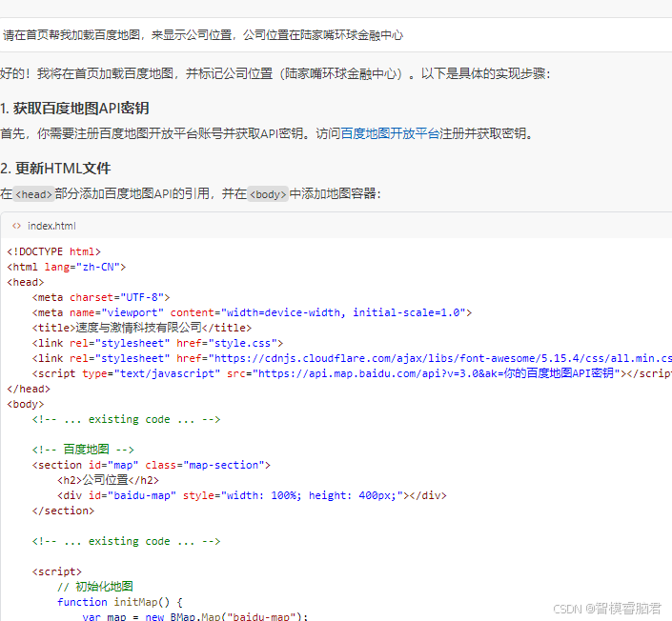Click the section id="map" line
Screen dimensions: 672x621
coord(152,465)
